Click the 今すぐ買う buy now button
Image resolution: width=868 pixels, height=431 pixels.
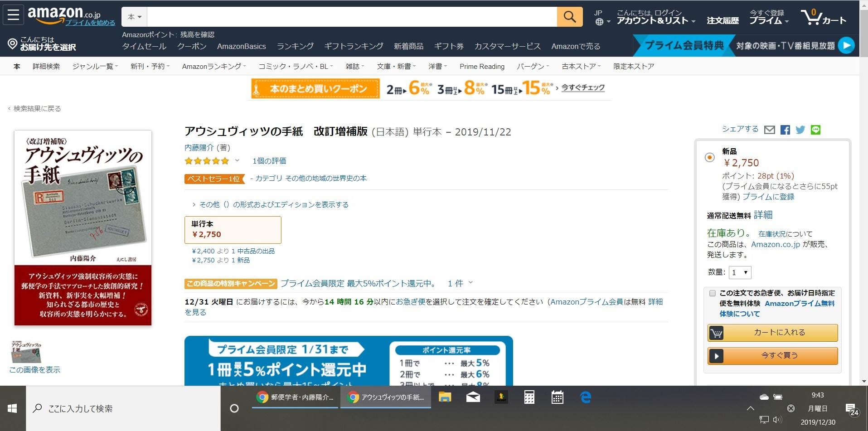click(x=772, y=356)
